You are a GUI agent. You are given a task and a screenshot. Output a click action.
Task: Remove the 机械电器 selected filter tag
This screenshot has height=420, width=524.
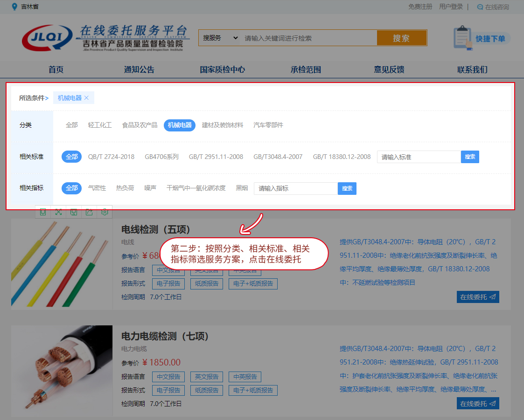click(x=86, y=98)
